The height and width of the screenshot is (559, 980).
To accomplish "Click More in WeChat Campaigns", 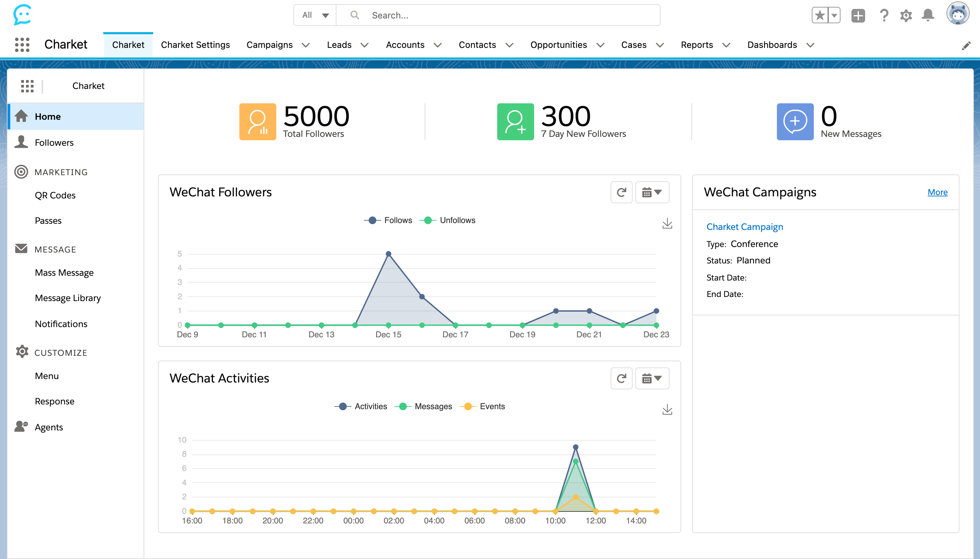I will point(937,192).
